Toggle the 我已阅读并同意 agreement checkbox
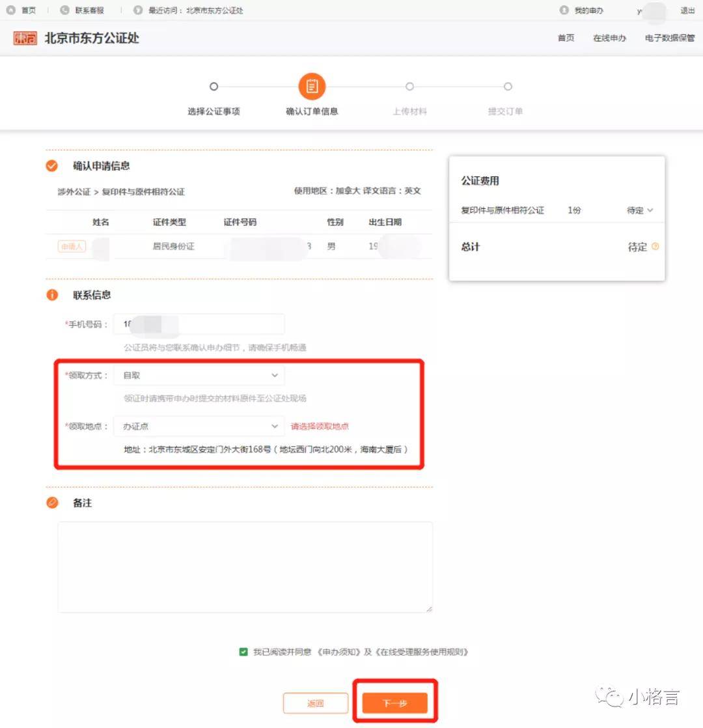Screen dimensions: 703x728 [x=243, y=652]
